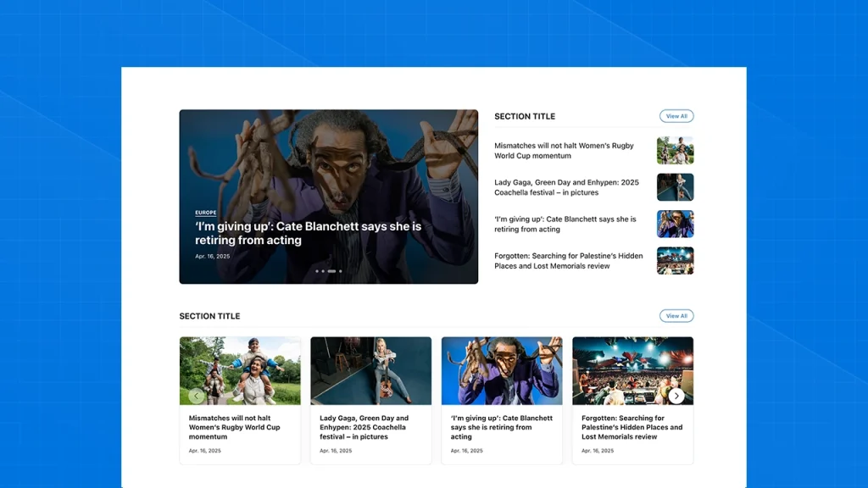Open the hero headline about Cate Blanchett retiring

pyautogui.click(x=308, y=233)
